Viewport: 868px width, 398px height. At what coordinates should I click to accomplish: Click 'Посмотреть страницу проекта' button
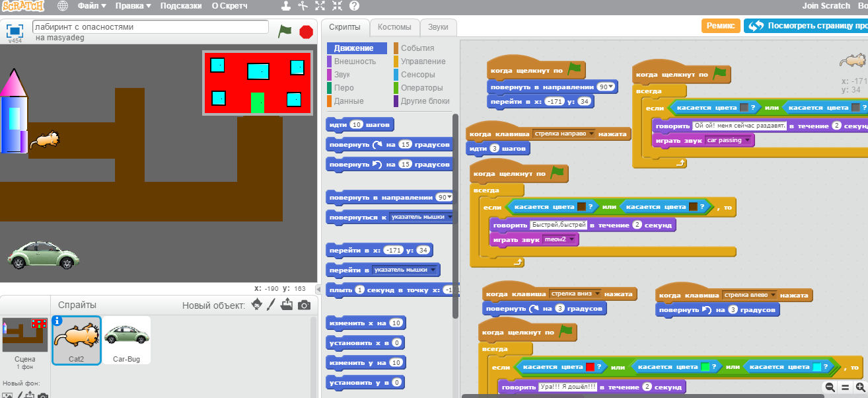[807, 26]
